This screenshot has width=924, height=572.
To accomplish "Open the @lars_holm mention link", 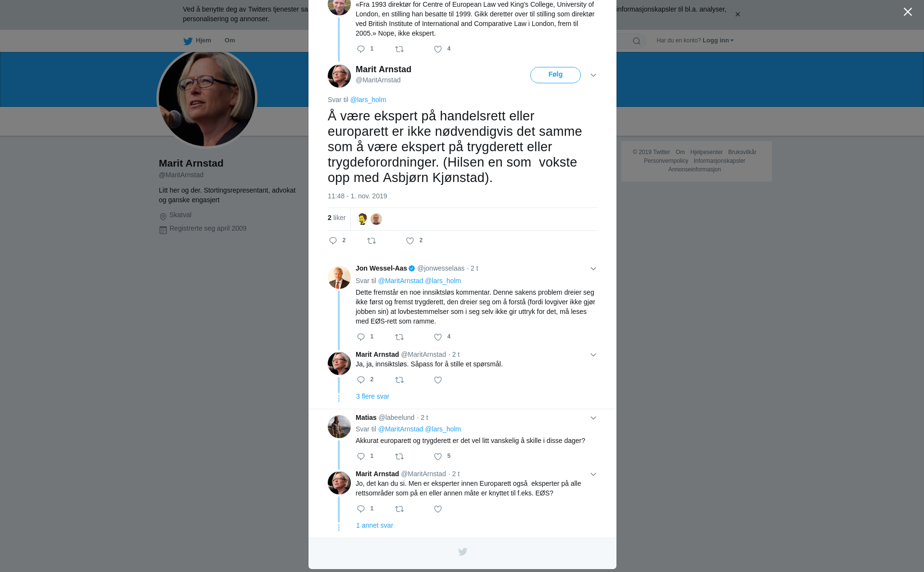I will point(368,100).
